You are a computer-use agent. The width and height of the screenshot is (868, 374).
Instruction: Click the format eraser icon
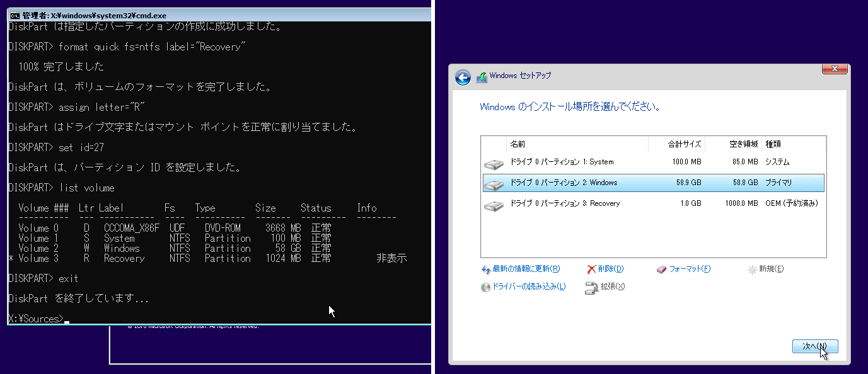point(661,269)
